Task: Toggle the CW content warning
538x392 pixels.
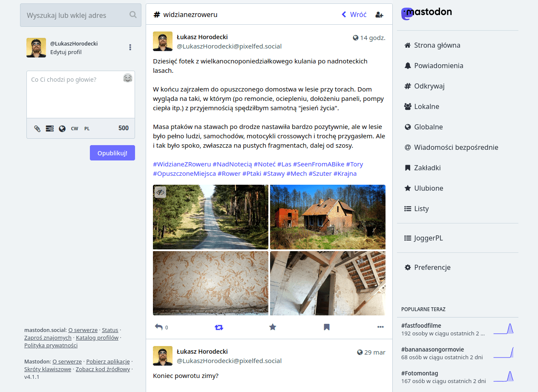Action: [x=75, y=129]
